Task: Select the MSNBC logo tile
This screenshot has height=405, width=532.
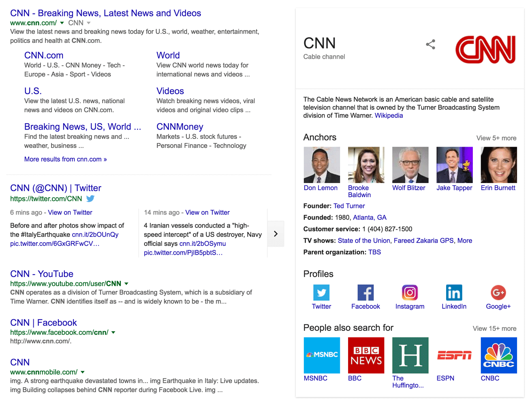Action: (x=322, y=355)
